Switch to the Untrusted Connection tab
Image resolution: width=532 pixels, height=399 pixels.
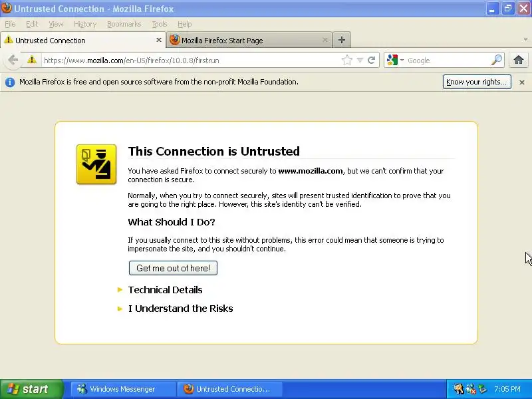tap(82, 40)
